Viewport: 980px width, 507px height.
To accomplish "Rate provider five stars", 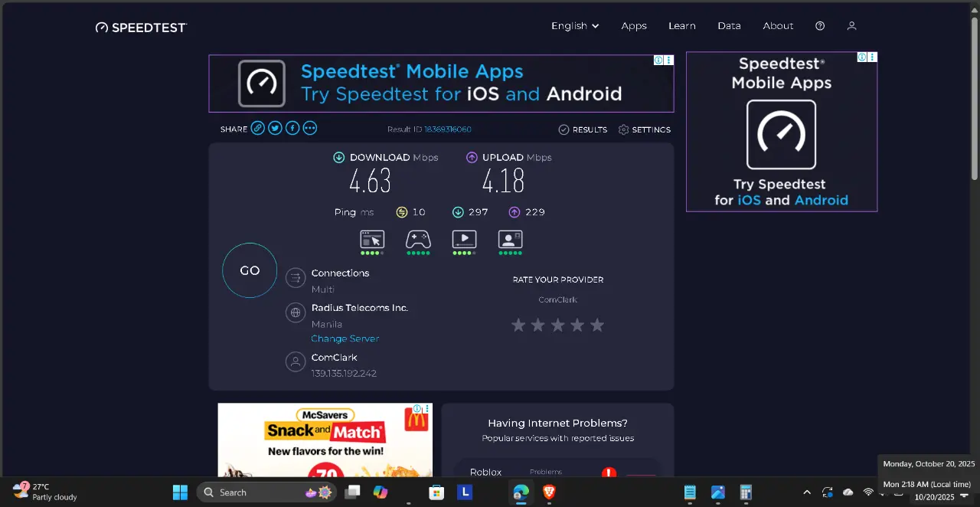I will point(597,325).
